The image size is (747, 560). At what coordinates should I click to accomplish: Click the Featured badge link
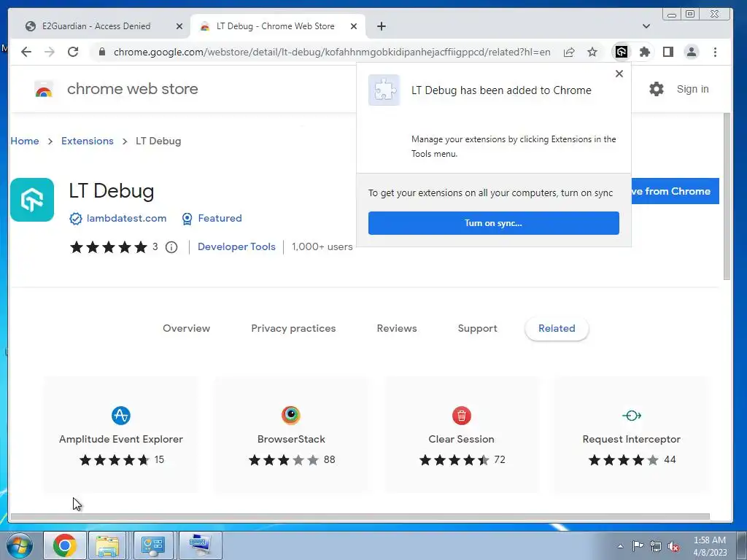click(220, 218)
